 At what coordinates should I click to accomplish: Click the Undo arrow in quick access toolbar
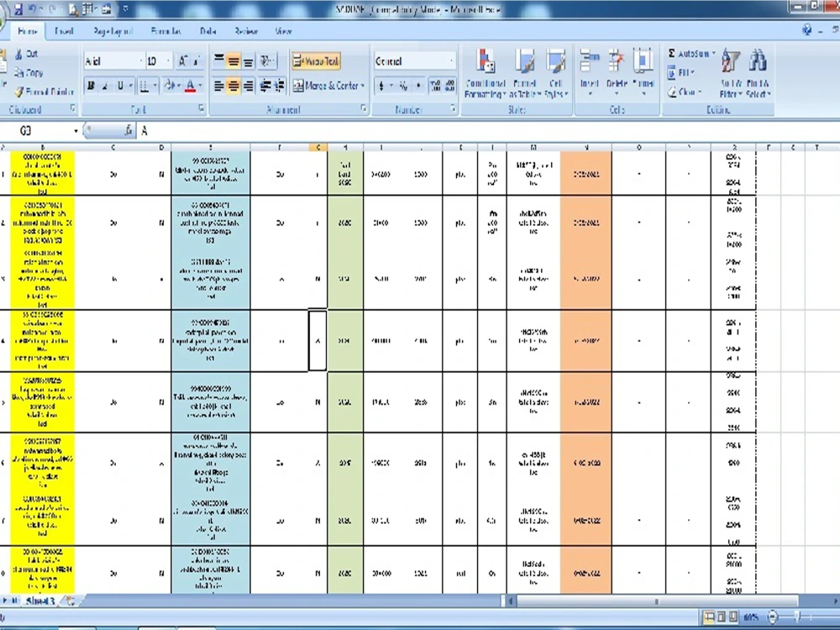pos(33,8)
